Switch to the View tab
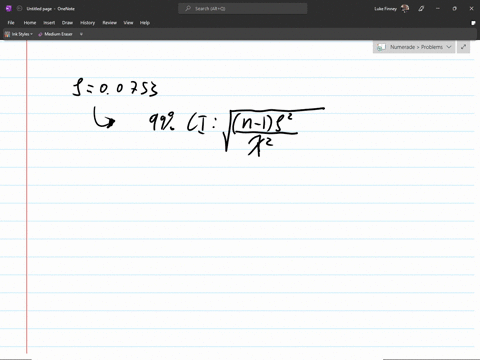The image size is (480, 360). pos(128,23)
